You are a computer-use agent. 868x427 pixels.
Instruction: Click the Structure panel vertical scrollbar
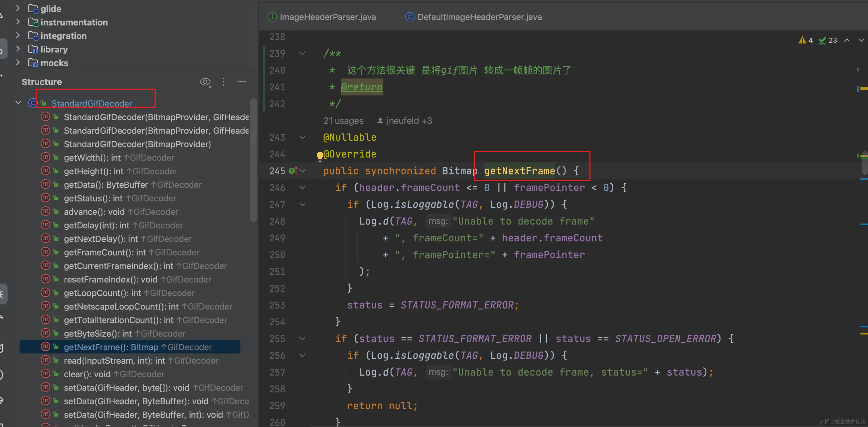[x=253, y=160]
